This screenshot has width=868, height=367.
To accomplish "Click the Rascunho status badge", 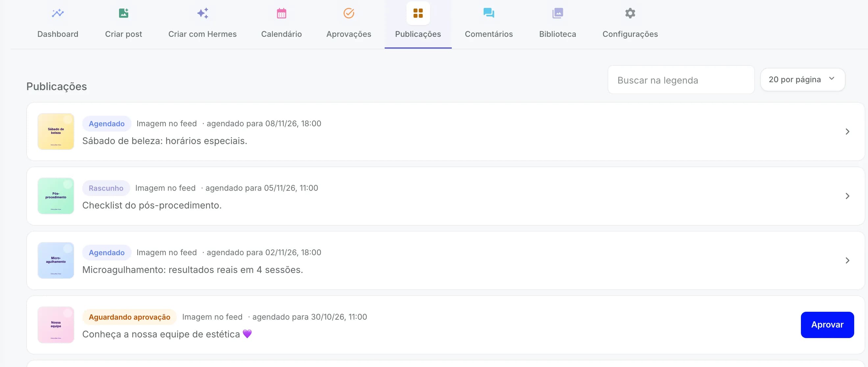I will pos(106,188).
